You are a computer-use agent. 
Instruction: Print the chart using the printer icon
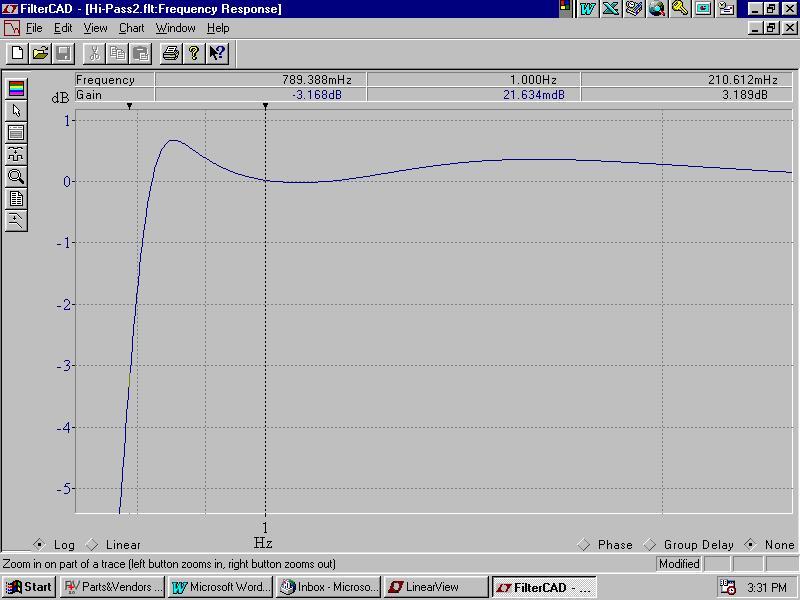click(x=171, y=53)
